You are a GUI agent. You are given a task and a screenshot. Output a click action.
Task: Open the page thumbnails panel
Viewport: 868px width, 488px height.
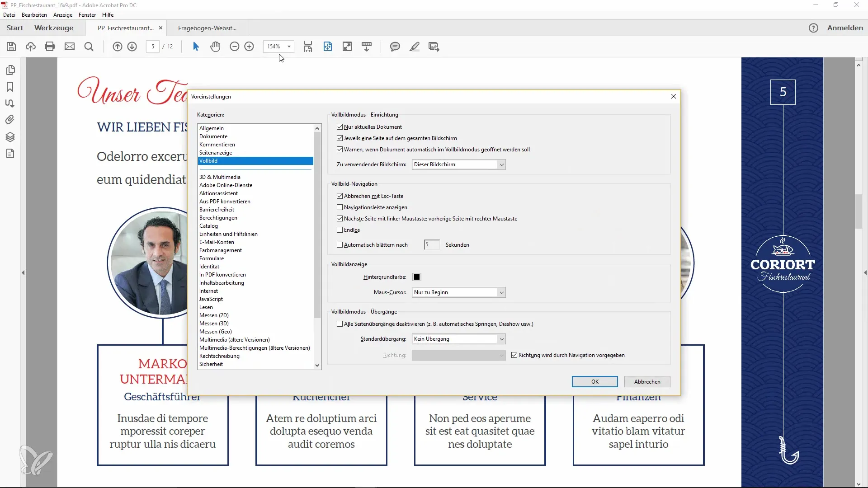point(10,70)
